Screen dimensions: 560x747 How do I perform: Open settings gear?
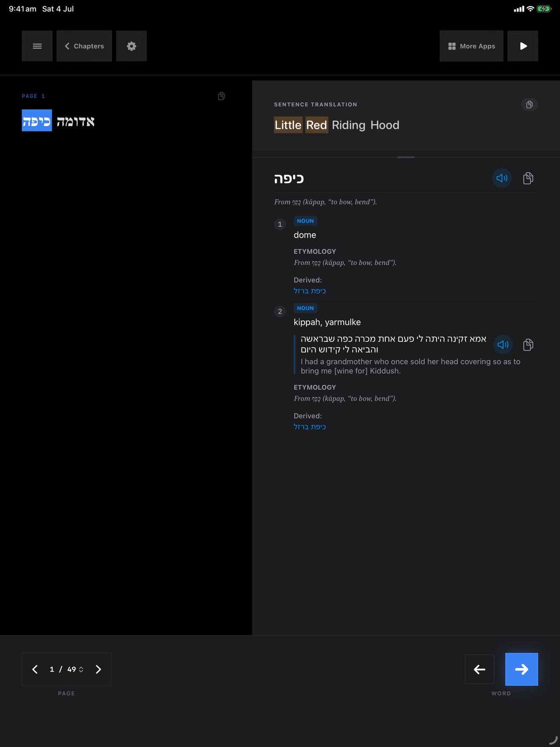[x=132, y=46]
